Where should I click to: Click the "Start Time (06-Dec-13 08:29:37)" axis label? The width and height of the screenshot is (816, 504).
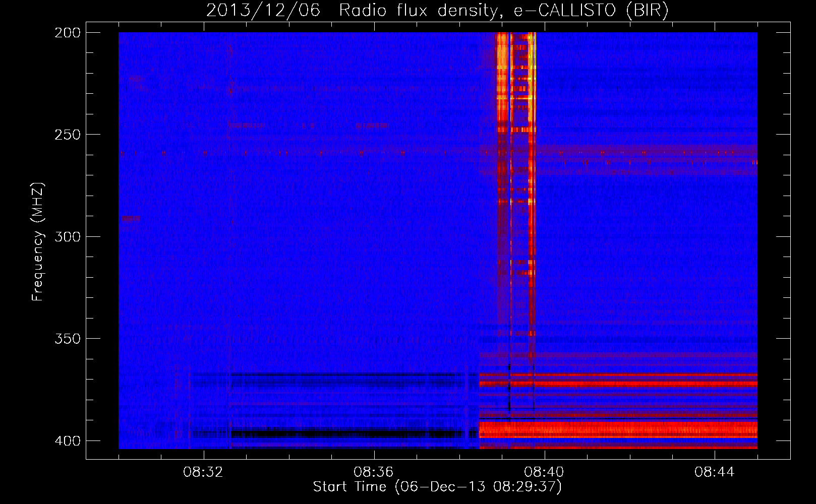tap(437, 487)
